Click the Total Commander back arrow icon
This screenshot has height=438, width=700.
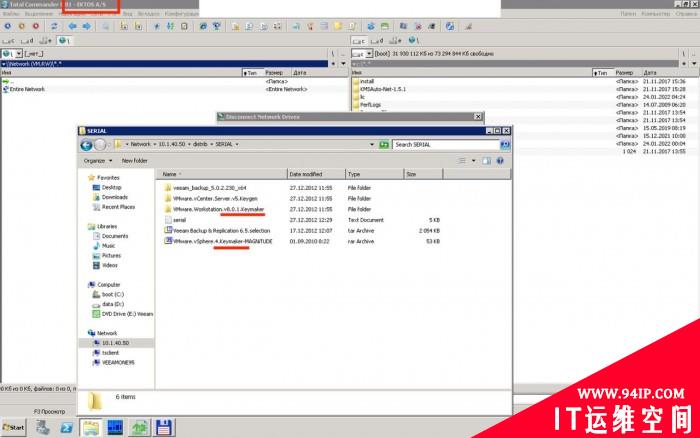coord(72,26)
